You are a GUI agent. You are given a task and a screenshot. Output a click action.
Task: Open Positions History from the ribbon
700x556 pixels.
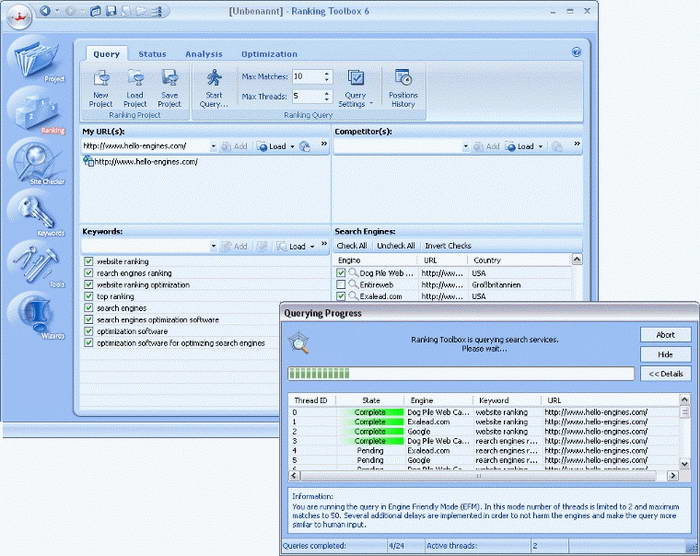pyautogui.click(x=403, y=89)
